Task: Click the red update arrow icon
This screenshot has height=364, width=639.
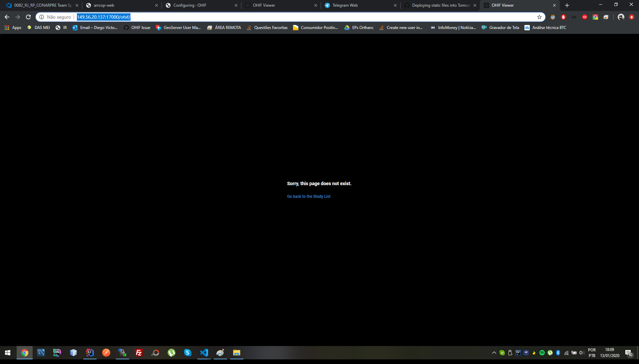Action: 632,17
